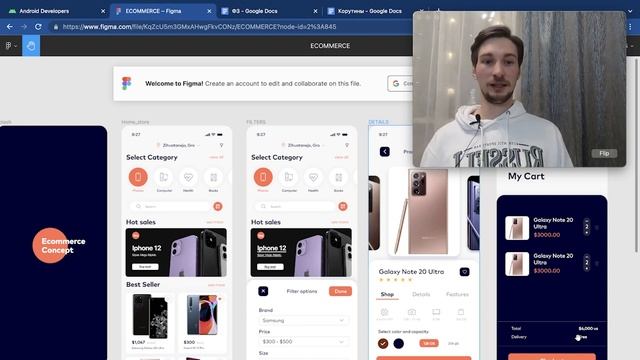Click the quantity stepper on first cart item
Screen dimensions: 640x360
coord(587,227)
